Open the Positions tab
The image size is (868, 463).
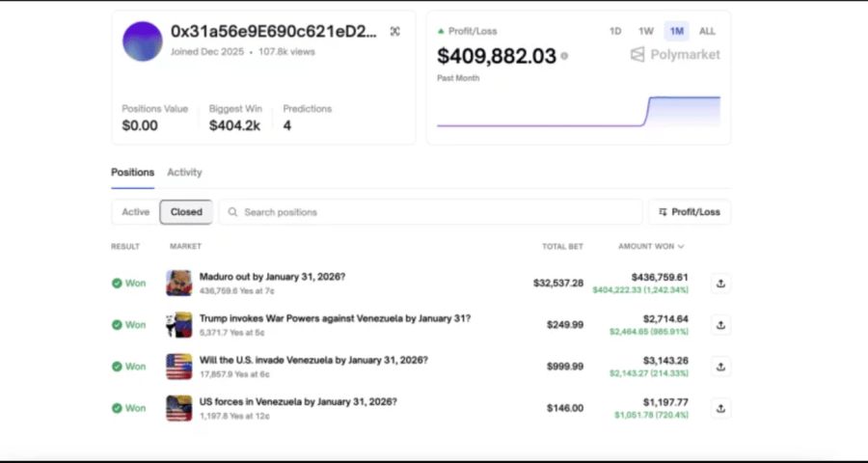[132, 173]
